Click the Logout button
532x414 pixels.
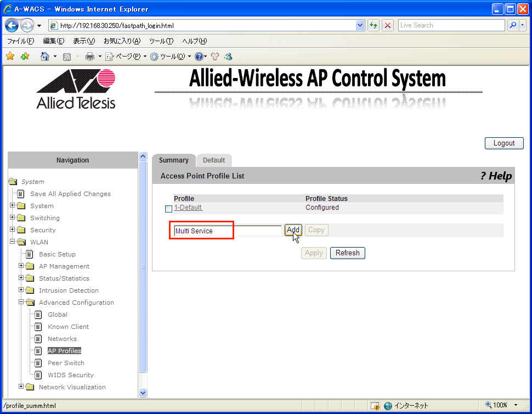[504, 143]
